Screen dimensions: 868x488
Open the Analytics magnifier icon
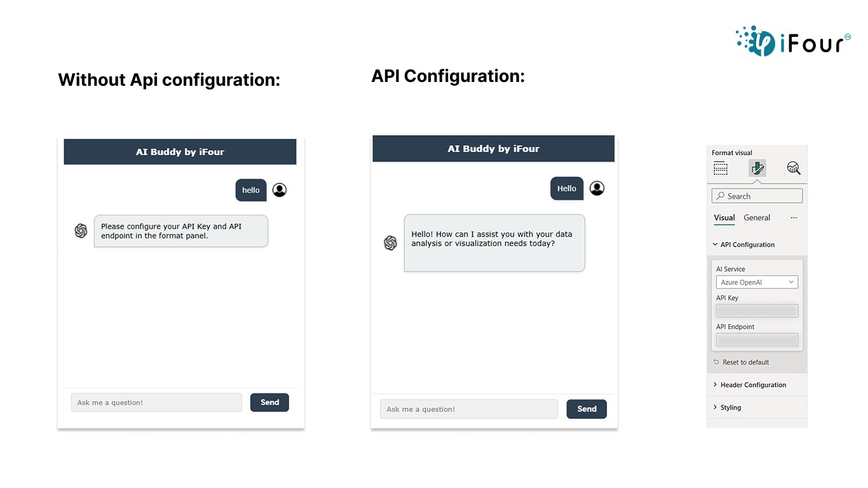coord(794,168)
